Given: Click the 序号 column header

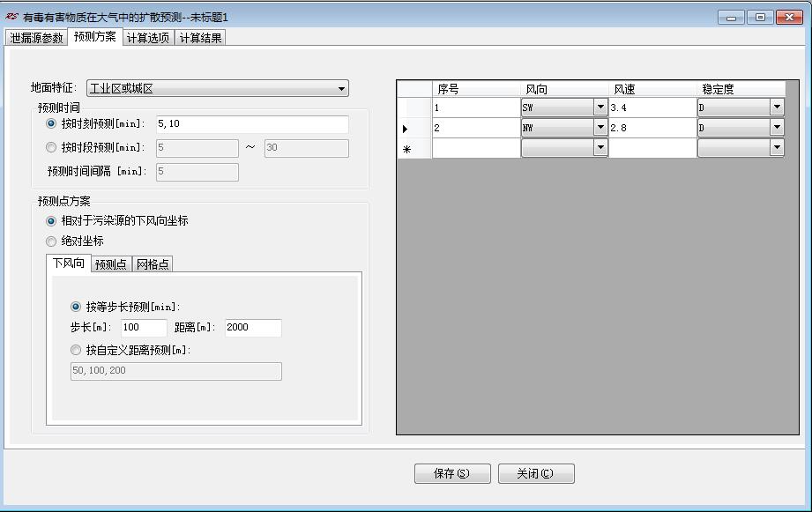Looking at the screenshot, I should point(476,89).
